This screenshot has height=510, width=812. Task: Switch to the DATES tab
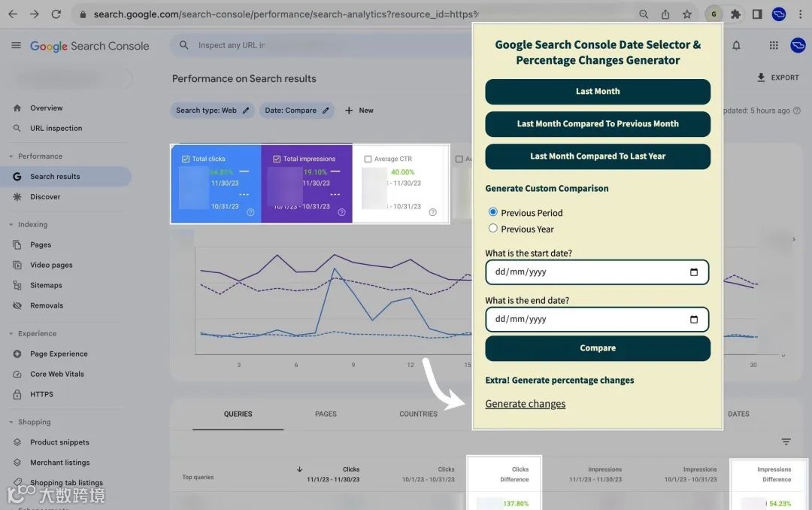[x=738, y=414]
